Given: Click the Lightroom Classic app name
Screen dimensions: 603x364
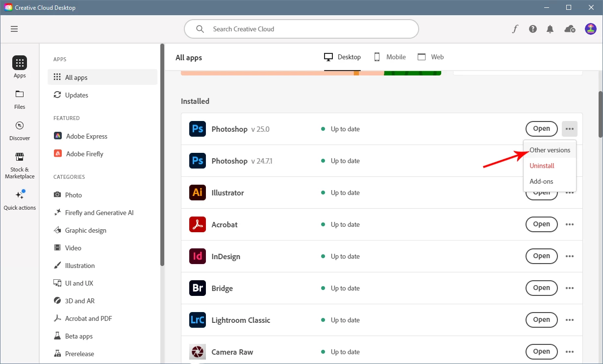Looking at the screenshot, I should [x=241, y=320].
